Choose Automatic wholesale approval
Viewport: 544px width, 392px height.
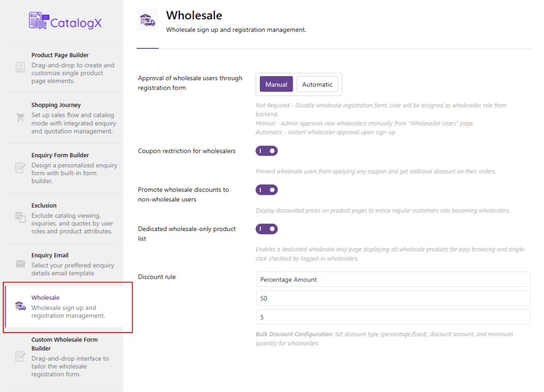pyautogui.click(x=317, y=84)
